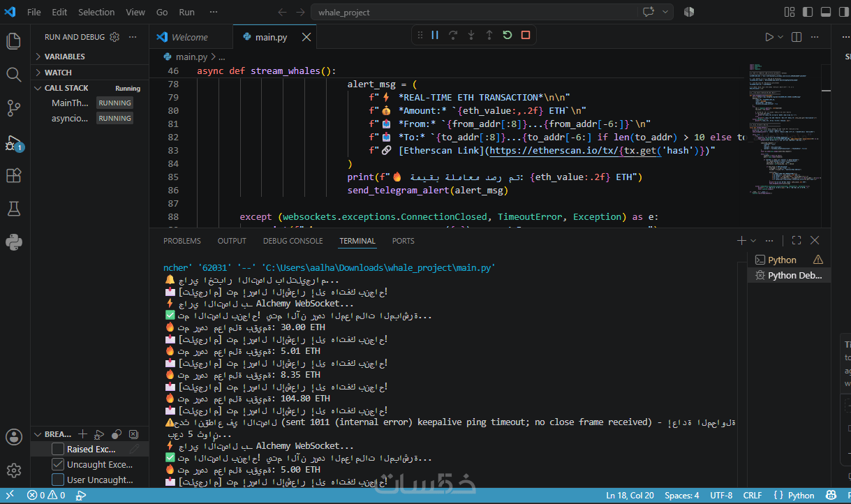Open run button dropdown arrow
Image resolution: width=851 pixels, height=504 pixels.
780,37
